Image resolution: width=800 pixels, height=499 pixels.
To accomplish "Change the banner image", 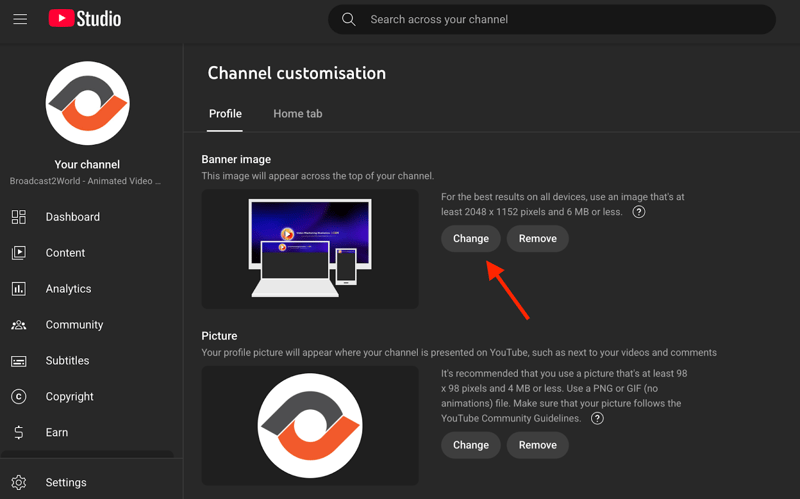I will (471, 239).
